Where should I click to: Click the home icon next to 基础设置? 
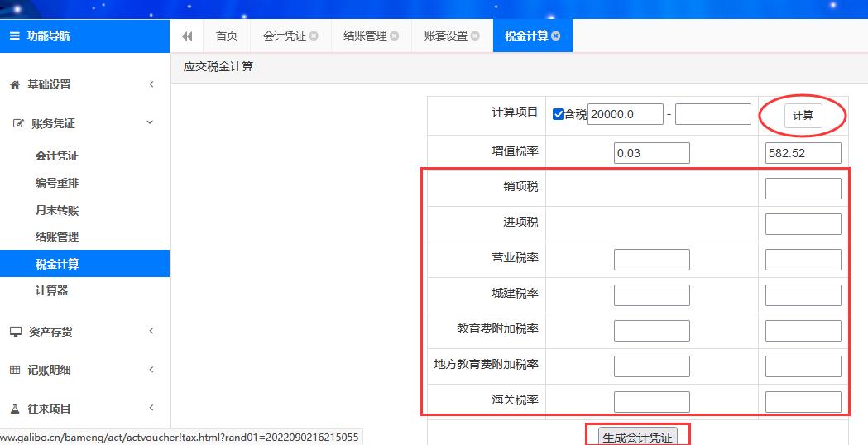pos(15,84)
